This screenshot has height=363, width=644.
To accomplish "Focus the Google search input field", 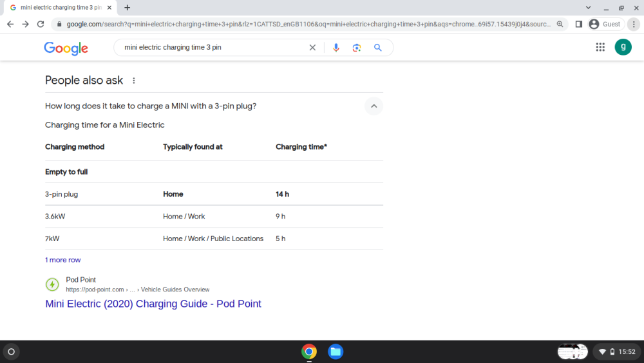I will 214,47.
